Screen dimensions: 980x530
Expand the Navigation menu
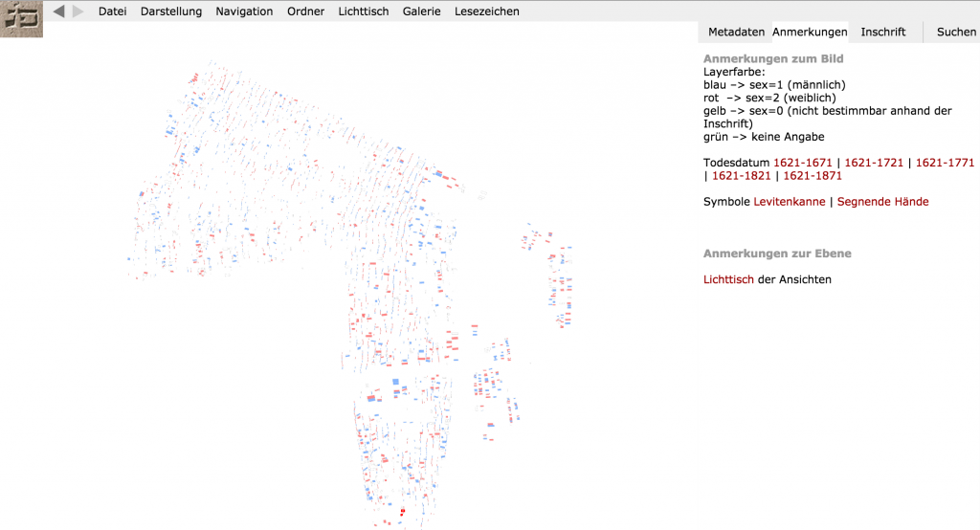(244, 11)
